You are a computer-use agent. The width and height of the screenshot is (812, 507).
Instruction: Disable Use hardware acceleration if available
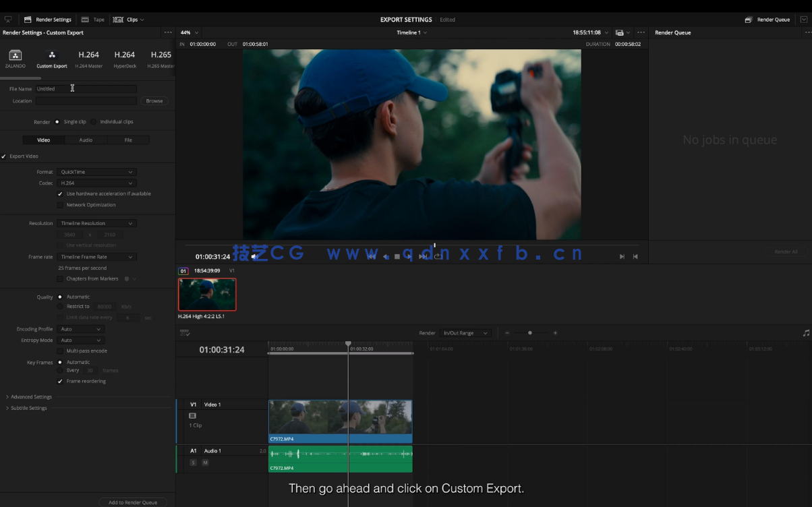60,193
